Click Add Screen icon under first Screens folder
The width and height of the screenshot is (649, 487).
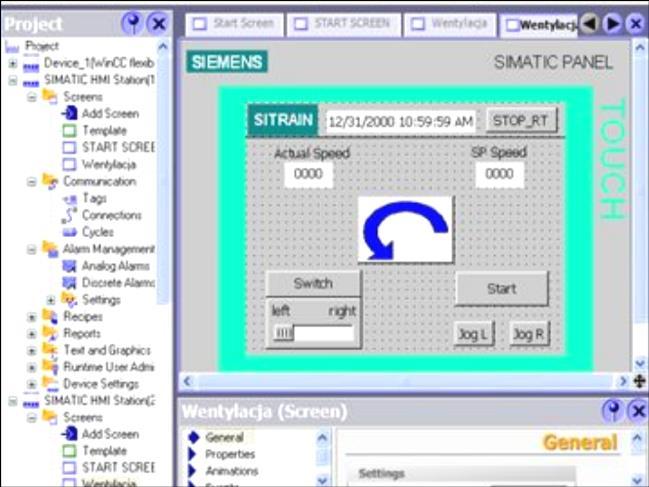click(x=69, y=113)
